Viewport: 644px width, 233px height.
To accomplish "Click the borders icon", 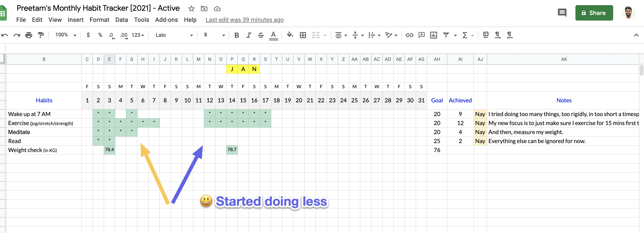I will pyautogui.click(x=303, y=35).
